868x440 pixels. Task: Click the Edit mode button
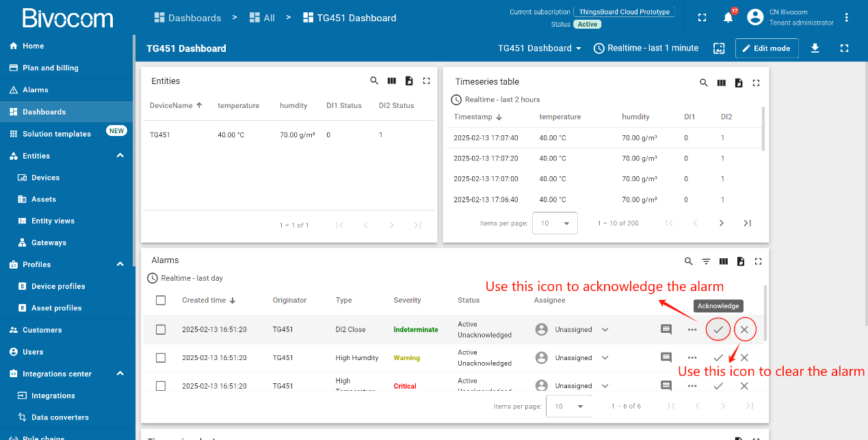pyautogui.click(x=766, y=48)
